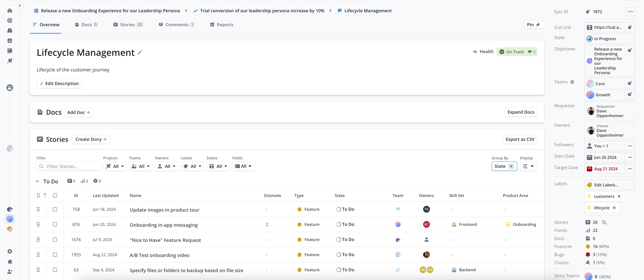Click Create Story button
644x280 pixels.
point(91,139)
